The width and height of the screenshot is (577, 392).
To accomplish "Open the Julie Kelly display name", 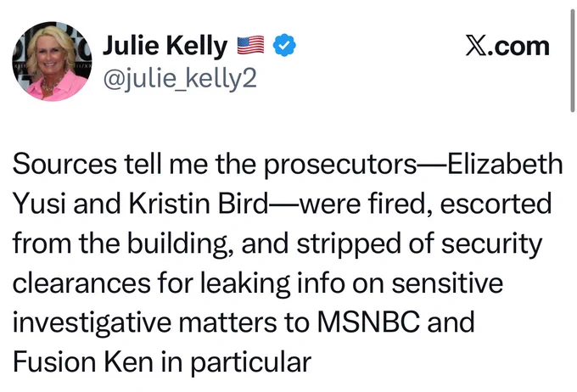I will pos(165,46).
